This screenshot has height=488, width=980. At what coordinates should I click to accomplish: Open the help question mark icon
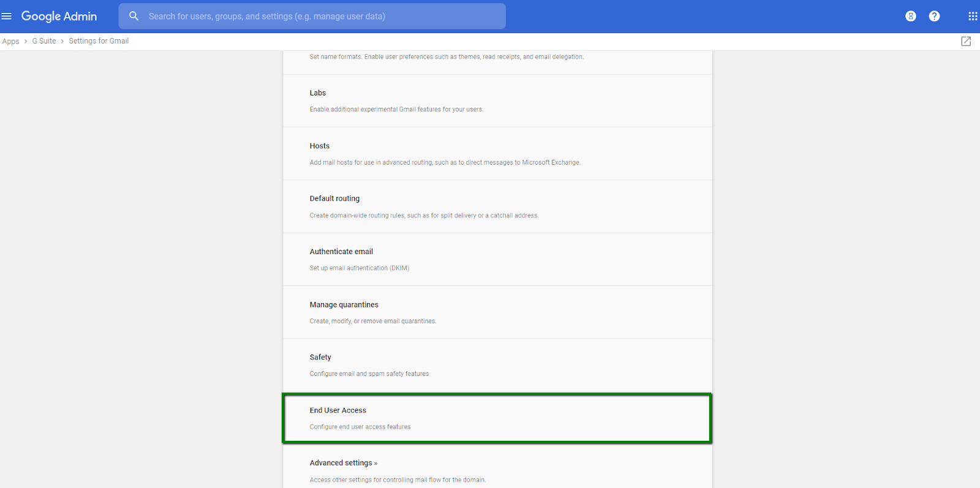click(x=934, y=16)
